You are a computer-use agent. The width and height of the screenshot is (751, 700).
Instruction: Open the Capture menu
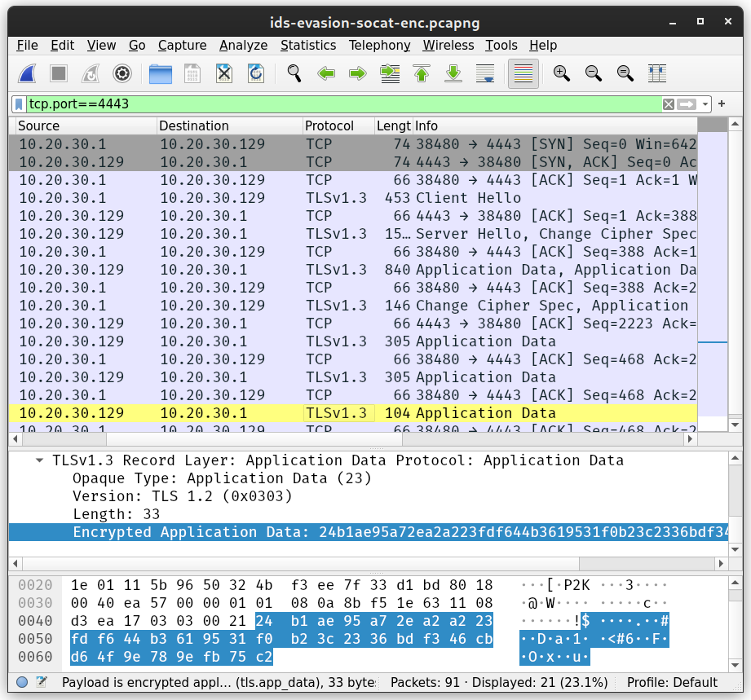(x=182, y=45)
